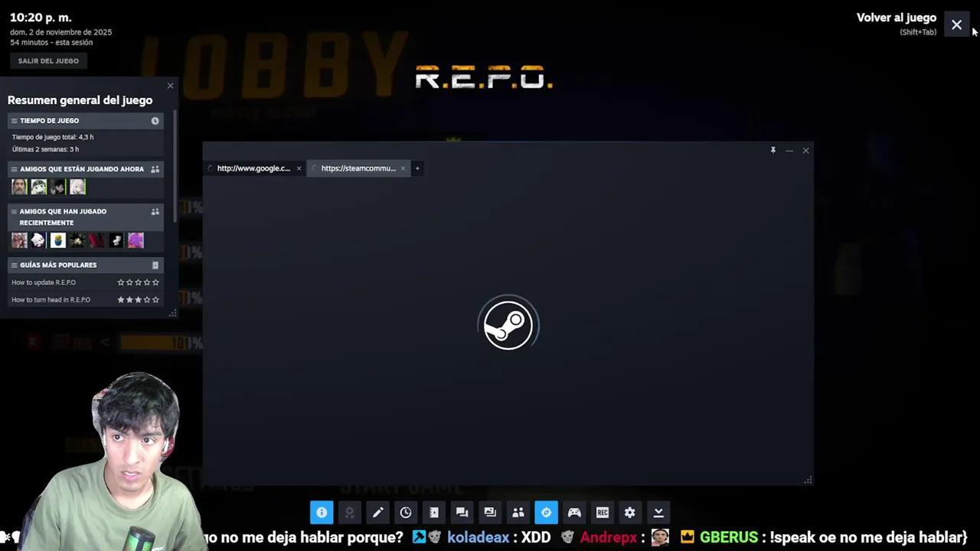Viewport: 980px width, 551px height.
Task: Close the steamcommunity tab
Action: [403, 168]
